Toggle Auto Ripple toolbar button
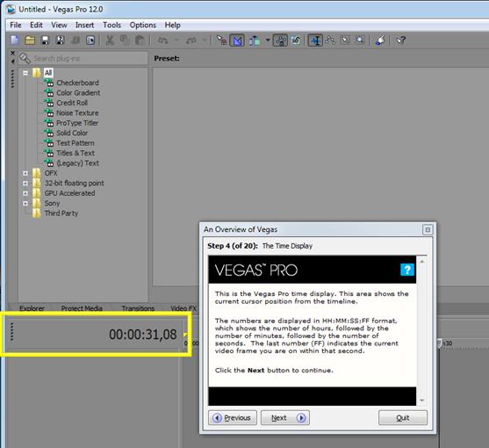This screenshot has width=489, height=448. pos(255,40)
